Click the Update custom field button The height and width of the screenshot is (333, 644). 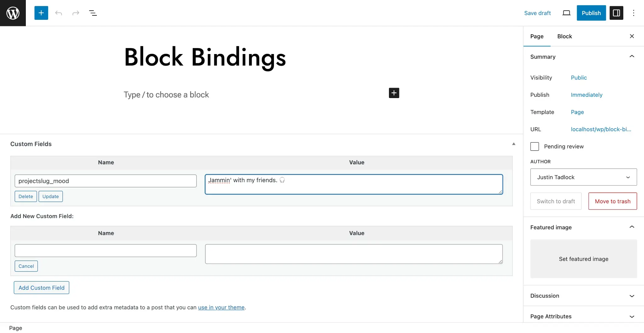[x=51, y=196]
